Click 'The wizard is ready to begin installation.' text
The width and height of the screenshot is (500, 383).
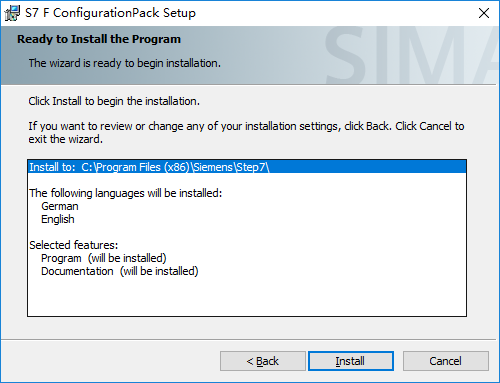(x=125, y=63)
